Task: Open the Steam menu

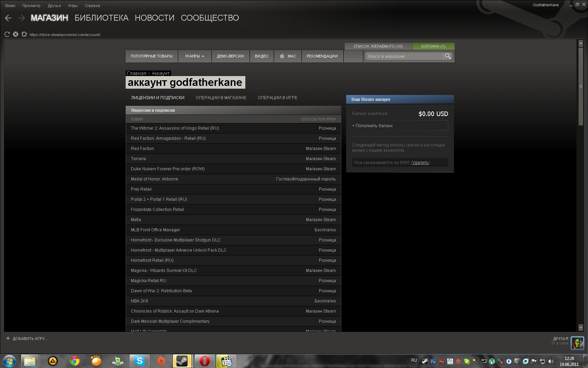Action: [10, 6]
